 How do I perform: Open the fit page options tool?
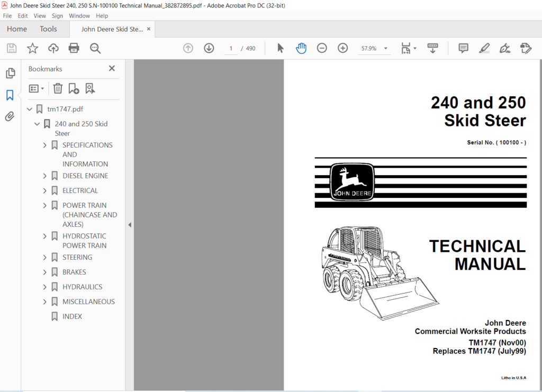pyautogui.click(x=408, y=48)
